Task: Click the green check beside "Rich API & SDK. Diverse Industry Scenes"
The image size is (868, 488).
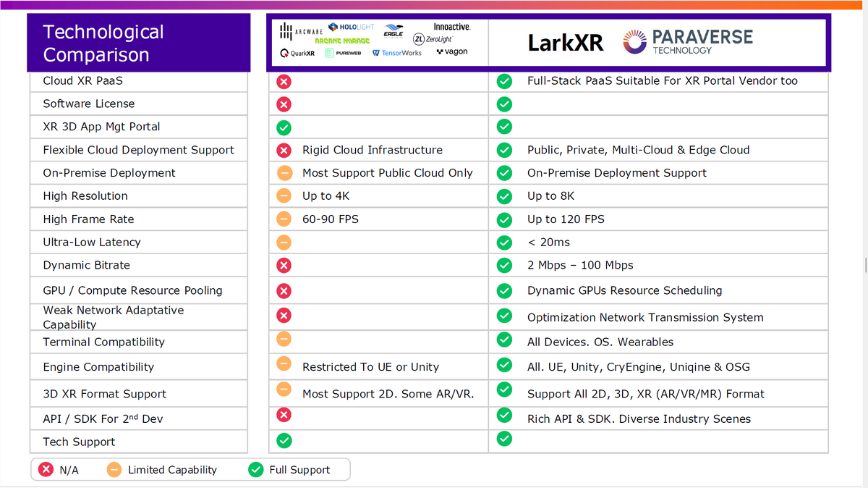Action: (x=504, y=415)
